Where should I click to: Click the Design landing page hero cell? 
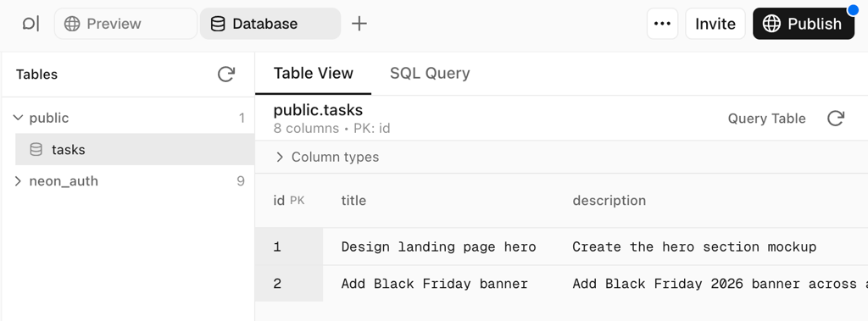pos(438,246)
